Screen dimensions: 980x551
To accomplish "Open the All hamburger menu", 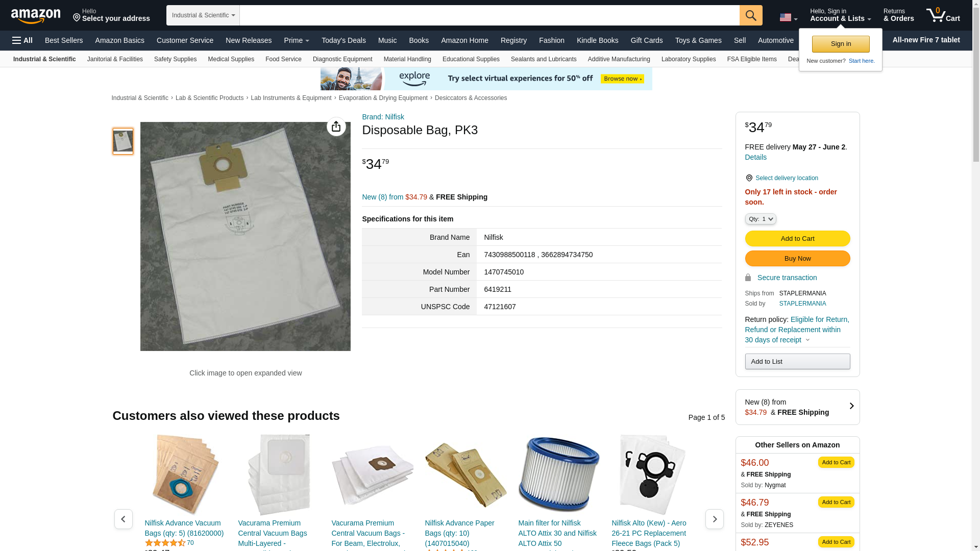I will click(x=22, y=40).
